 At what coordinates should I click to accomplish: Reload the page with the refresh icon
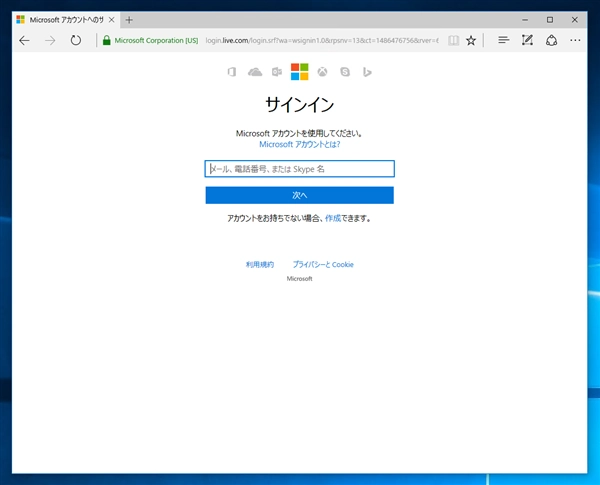click(76, 40)
